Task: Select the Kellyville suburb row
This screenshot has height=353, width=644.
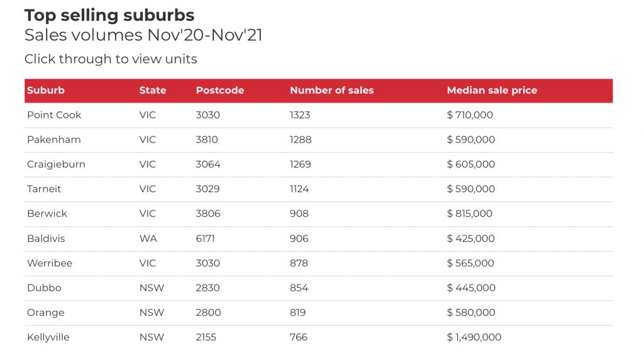Action: (x=319, y=337)
